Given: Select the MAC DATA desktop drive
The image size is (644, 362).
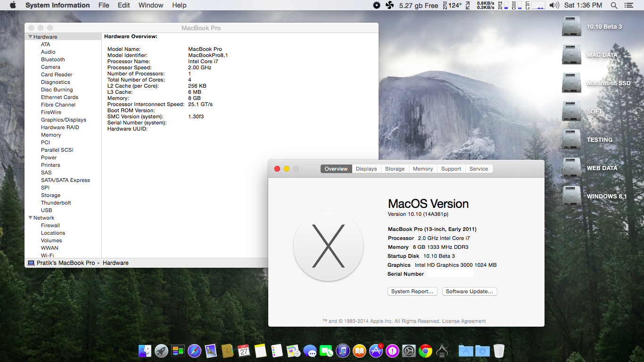Looking at the screenshot, I should (571, 55).
